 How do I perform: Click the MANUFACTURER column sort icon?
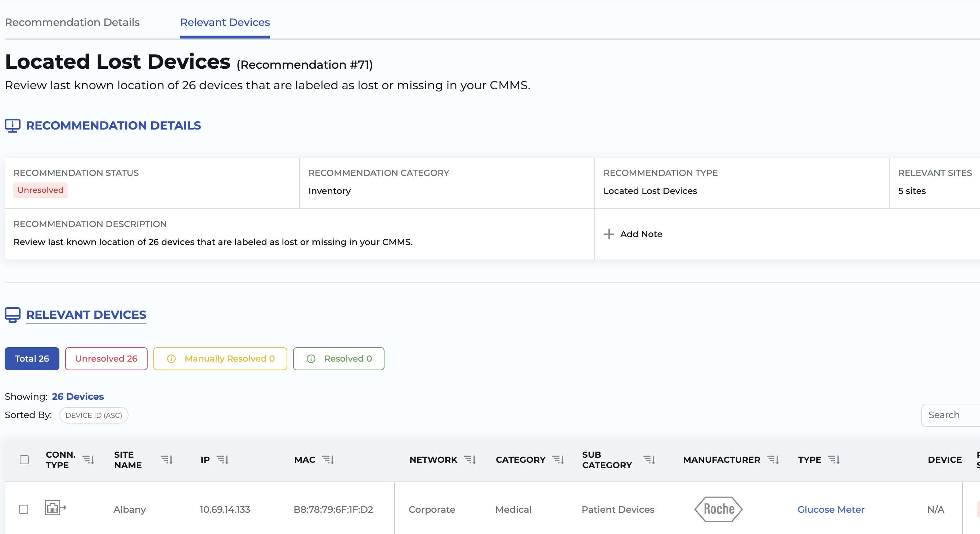click(x=773, y=460)
